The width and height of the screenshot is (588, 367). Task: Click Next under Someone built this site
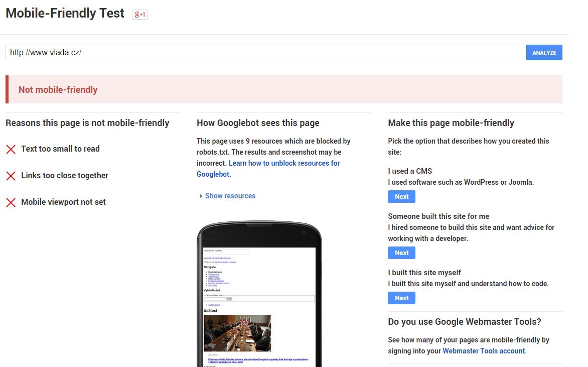[x=401, y=253]
